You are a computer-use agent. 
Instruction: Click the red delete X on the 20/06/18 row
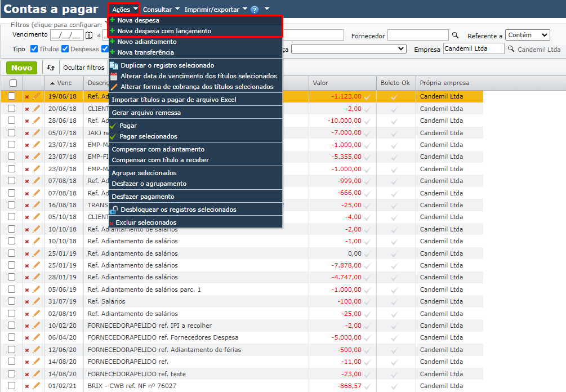pyautogui.click(x=26, y=109)
